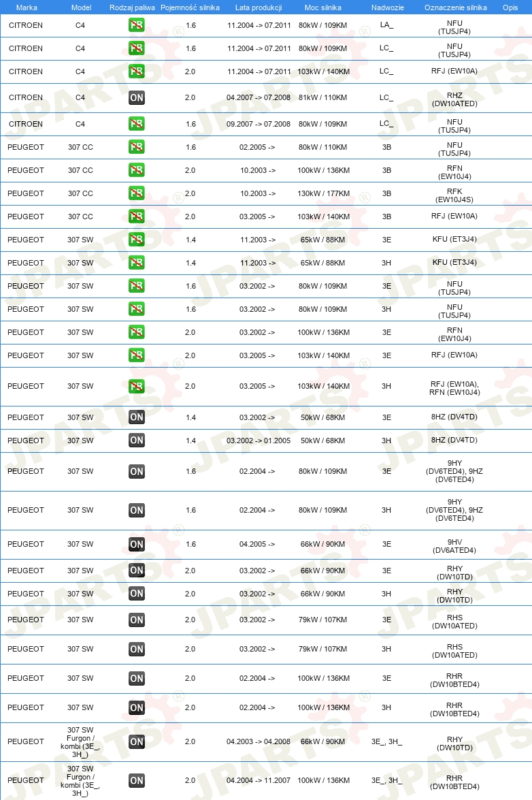Select the RFJ (EW10A), RFN (EW10J4) engine cell
Viewport: 532px width, 800px height.
pos(454,388)
